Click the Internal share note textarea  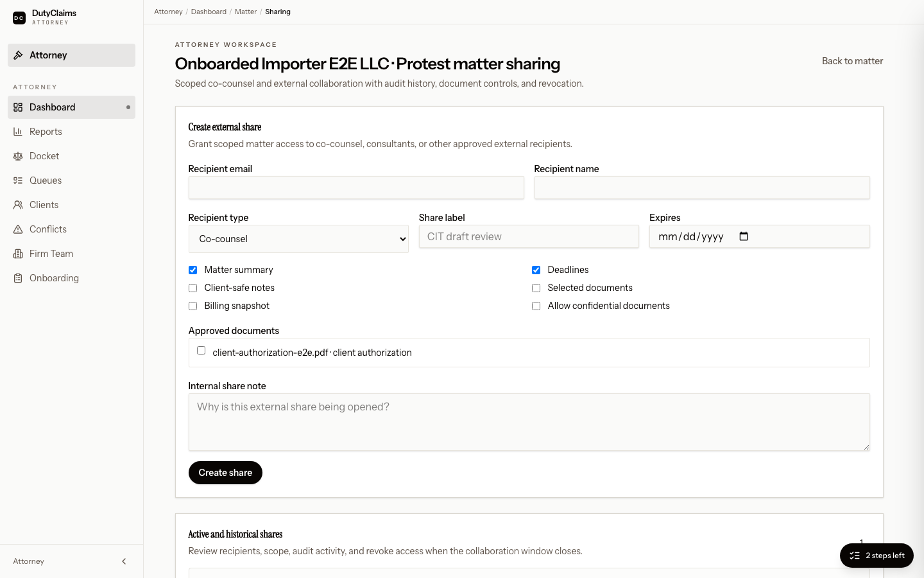pos(529,422)
